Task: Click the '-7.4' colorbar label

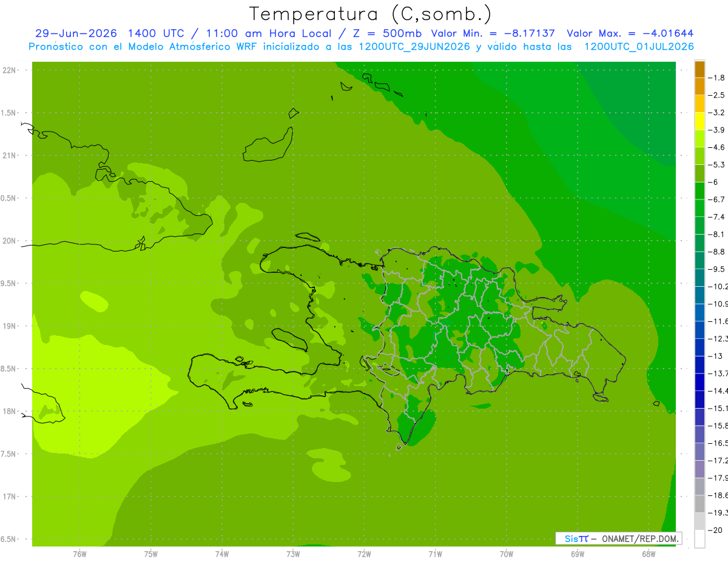Action: coord(716,217)
